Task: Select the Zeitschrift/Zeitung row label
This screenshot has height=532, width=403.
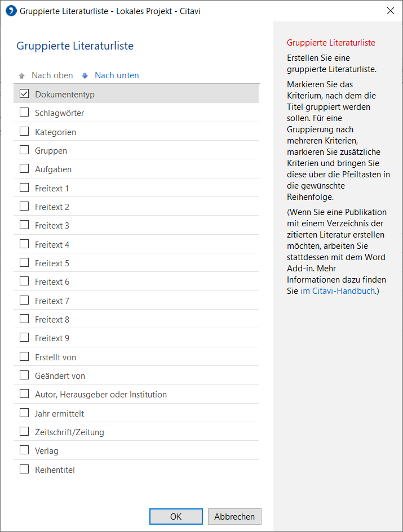Action: click(70, 432)
